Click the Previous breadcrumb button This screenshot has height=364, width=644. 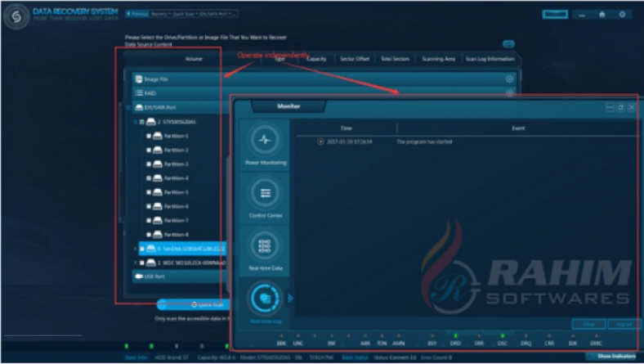point(137,14)
